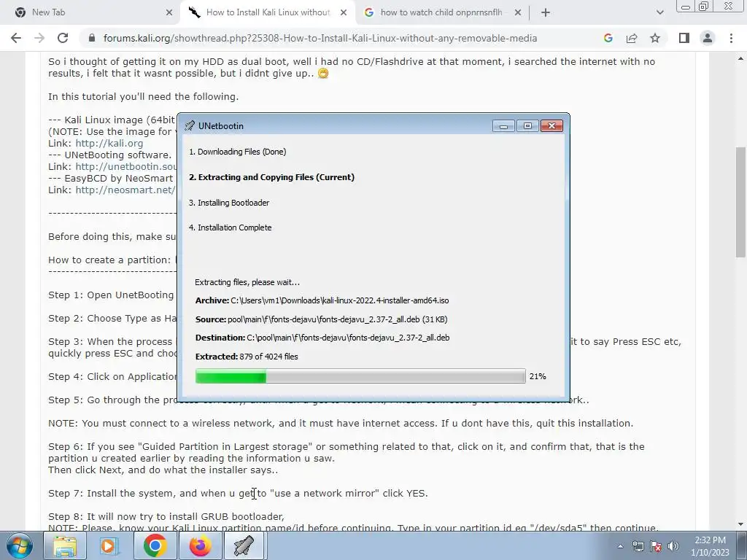Share this page via share icon
This screenshot has height=560, width=747.
tap(632, 38)
